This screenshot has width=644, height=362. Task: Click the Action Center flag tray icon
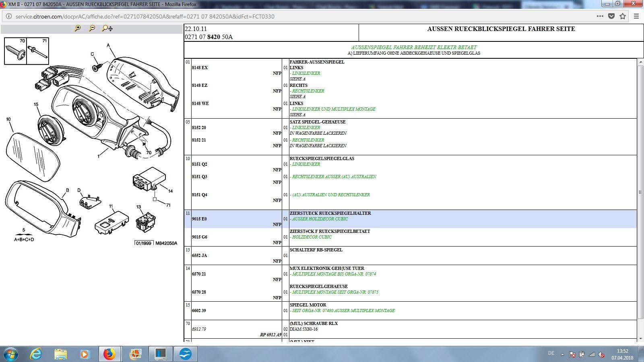pos(572,354)
